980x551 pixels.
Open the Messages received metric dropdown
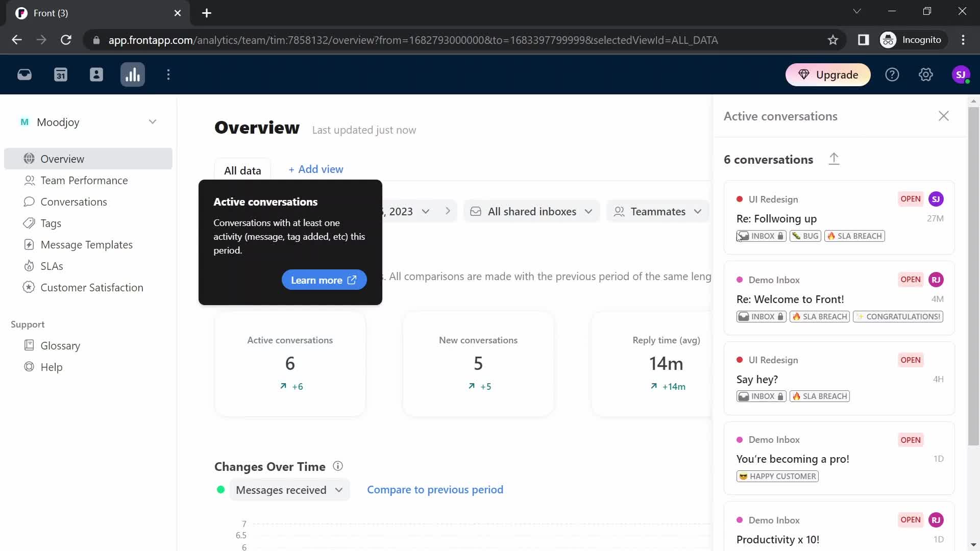[x=289, y=490]
